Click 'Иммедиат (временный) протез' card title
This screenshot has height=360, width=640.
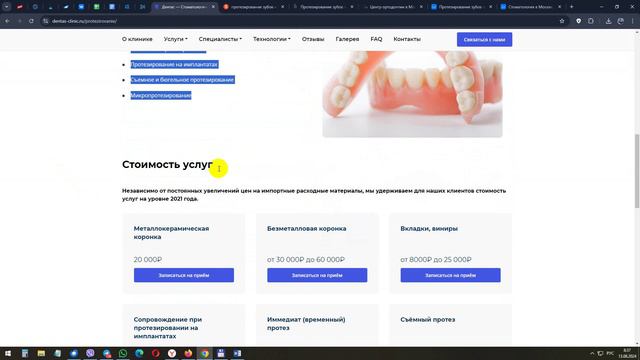306,324
